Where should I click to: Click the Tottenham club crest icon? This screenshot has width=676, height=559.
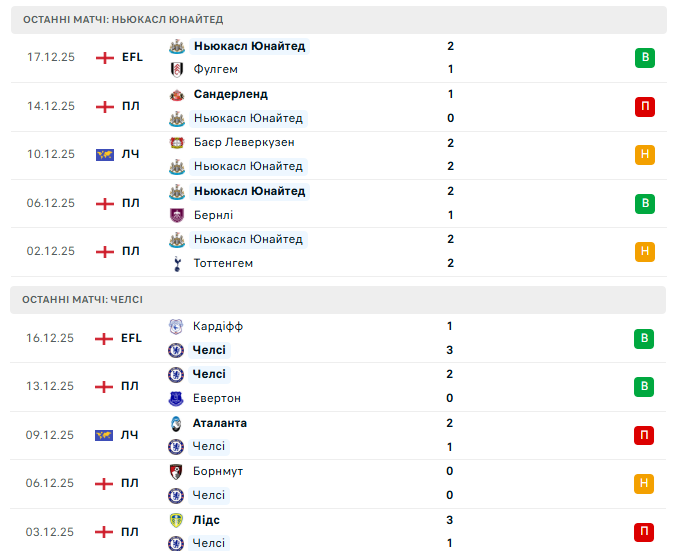tap(177, 263)
